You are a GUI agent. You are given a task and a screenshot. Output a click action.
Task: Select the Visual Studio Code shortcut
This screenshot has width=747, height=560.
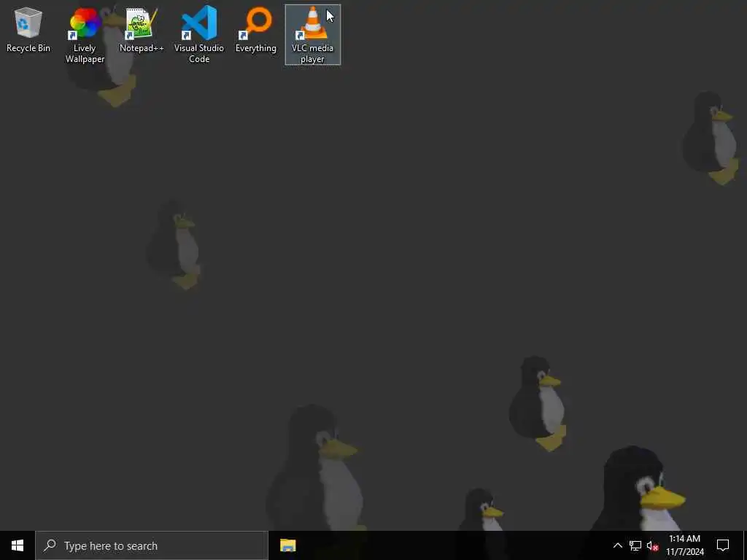(198, 35)
